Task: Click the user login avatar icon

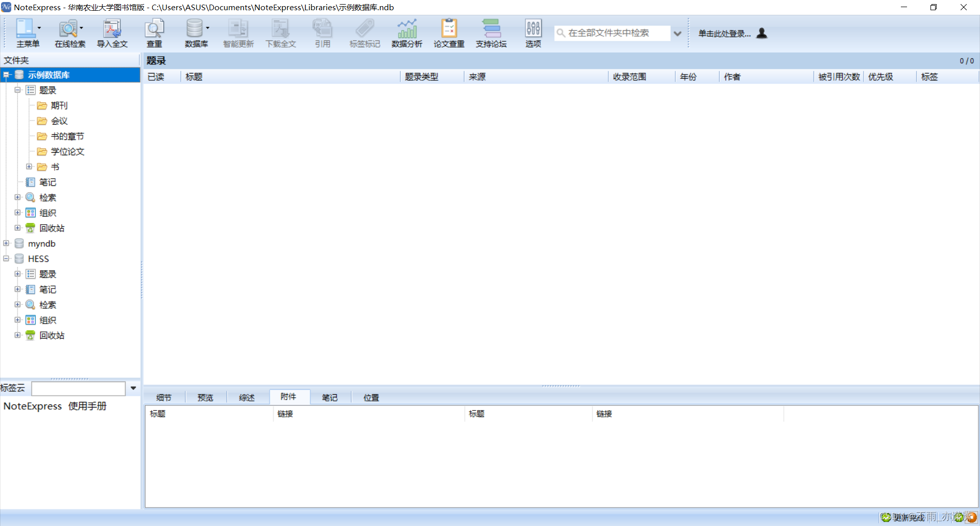Action: 762,33
